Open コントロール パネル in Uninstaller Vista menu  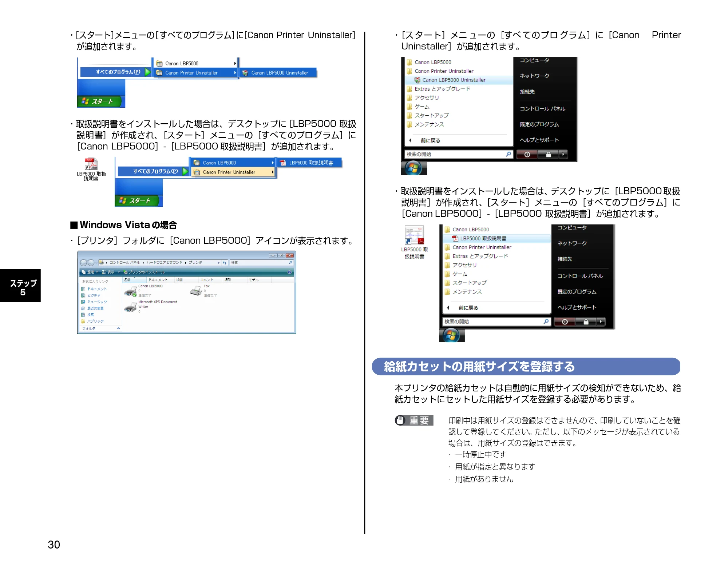542,109
